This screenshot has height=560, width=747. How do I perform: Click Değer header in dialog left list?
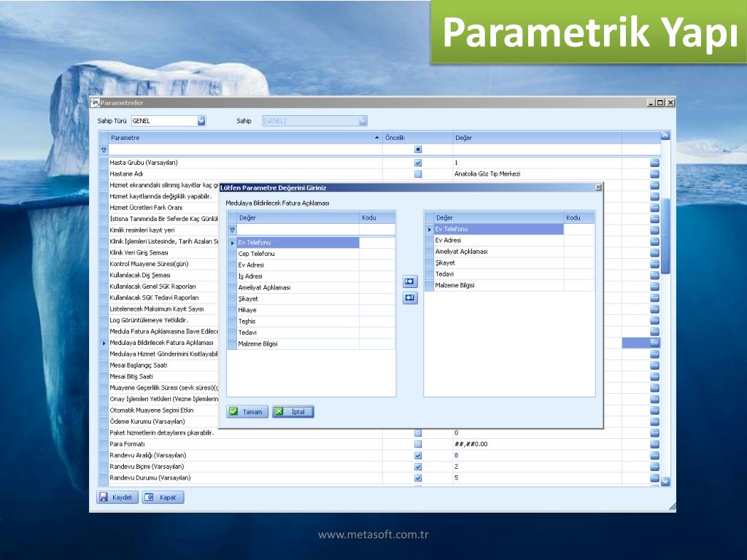(298, 217)
